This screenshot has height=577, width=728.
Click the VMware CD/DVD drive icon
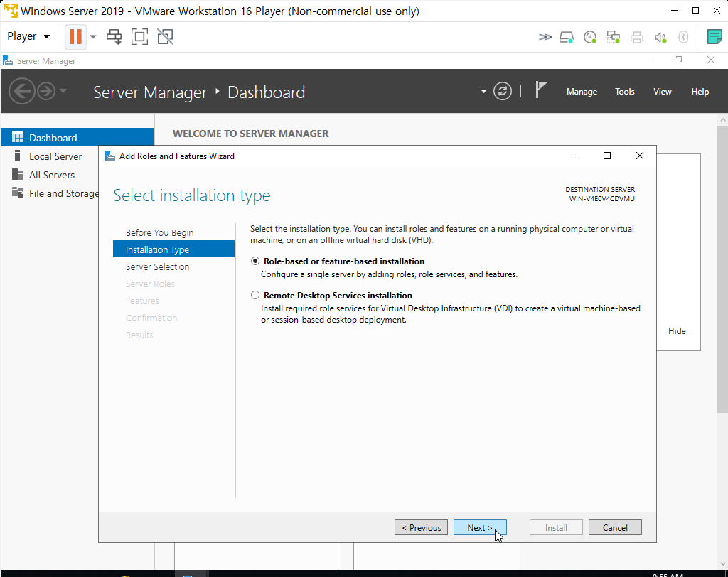click(x=589, y=37)
